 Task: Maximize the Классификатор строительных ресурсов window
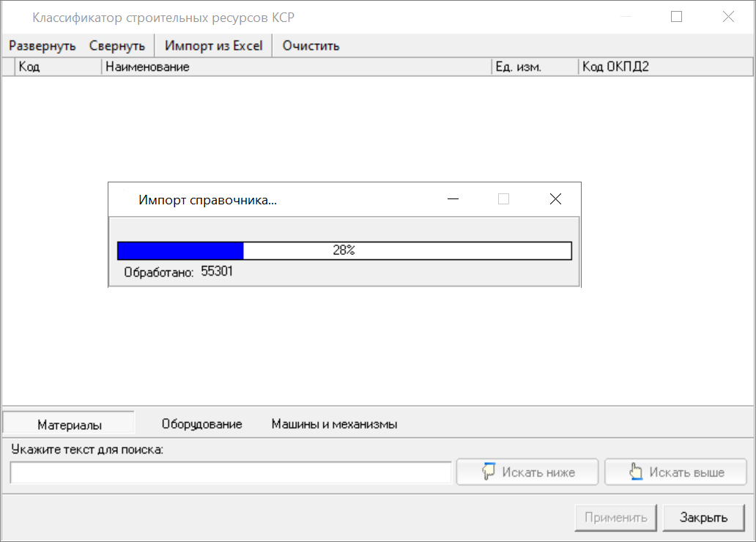[676, 17]
